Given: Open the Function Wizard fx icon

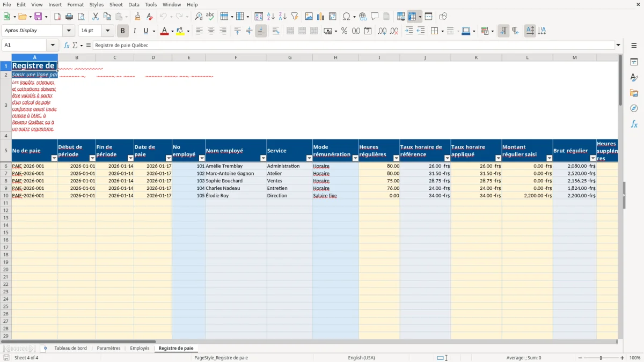Looking at the screenshot, I should point(67,46).
